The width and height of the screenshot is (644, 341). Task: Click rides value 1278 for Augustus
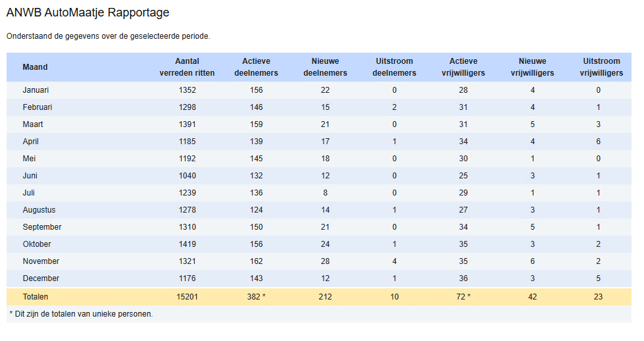click(x=187, y=210)
